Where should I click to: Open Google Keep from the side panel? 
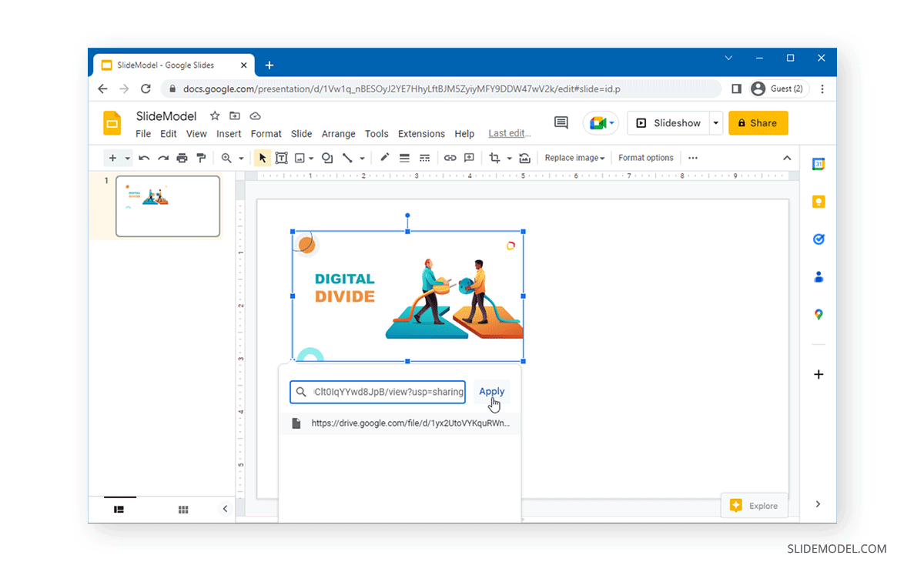pos(818,201)
